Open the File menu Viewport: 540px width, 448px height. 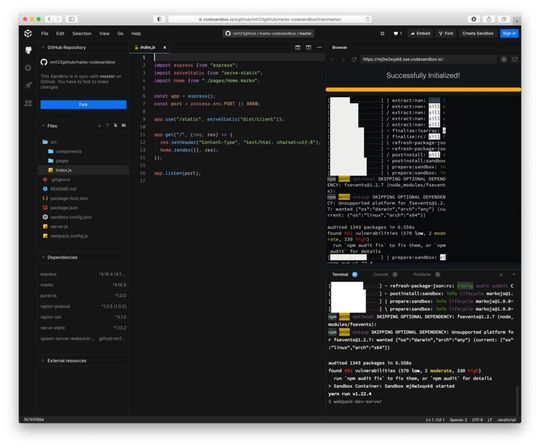[x=44, y=33]
